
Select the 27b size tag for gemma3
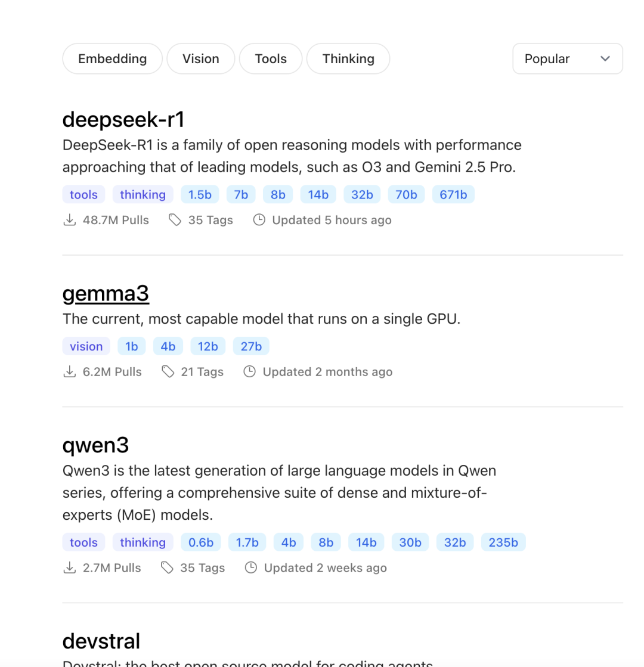coord(251,346)
